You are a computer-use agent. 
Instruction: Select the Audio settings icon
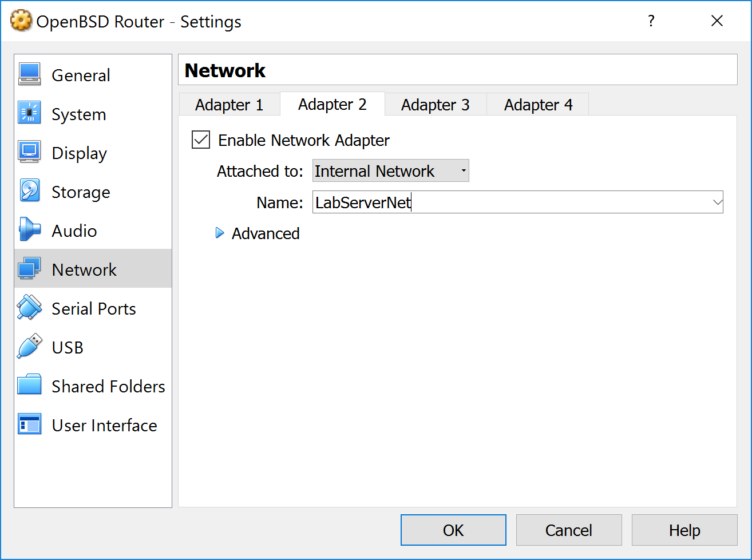tap(29, 230)
